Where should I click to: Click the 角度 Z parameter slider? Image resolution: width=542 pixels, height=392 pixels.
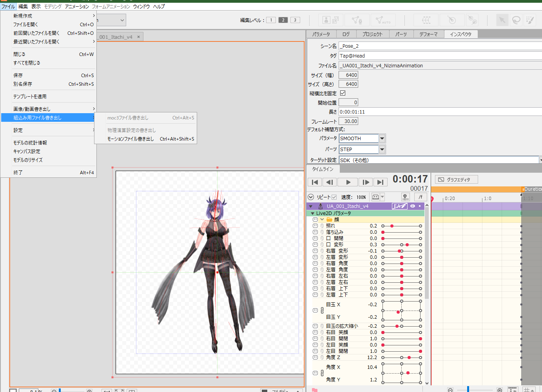click(402, 358)
